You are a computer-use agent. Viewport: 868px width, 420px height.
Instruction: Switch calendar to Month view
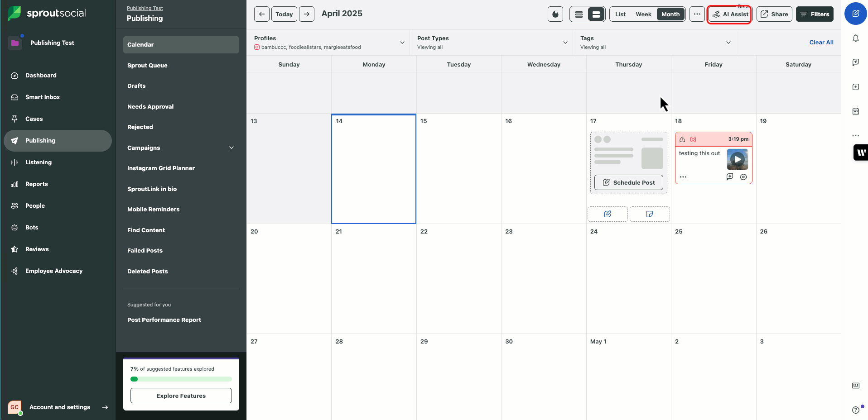(670, 14)
